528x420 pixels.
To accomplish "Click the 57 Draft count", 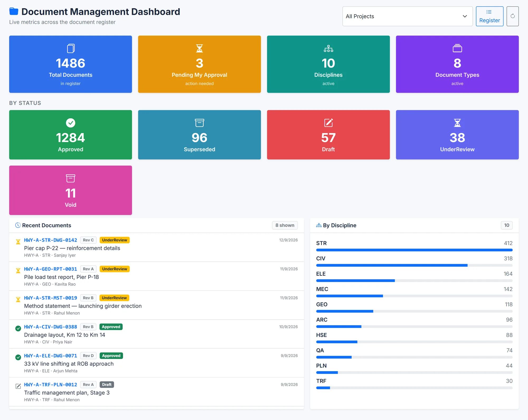I will tap(328, 138).
